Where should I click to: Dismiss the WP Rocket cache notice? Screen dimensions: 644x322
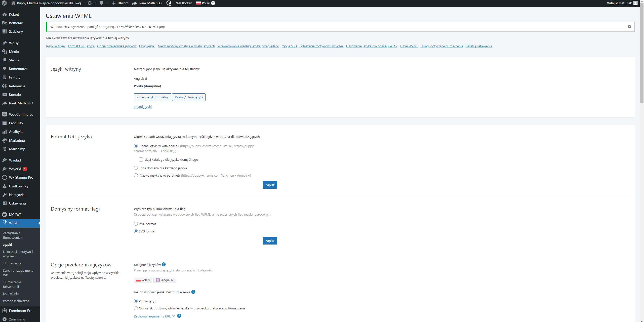tap(629, 27)
